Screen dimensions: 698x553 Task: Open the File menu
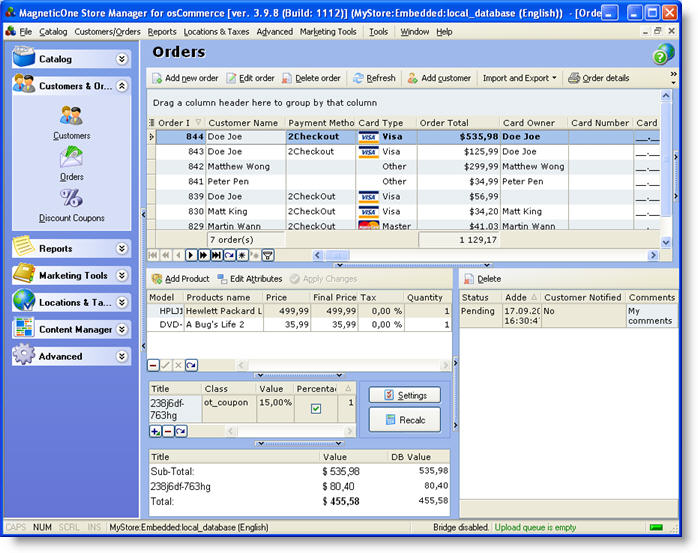[x=26, y=32]
